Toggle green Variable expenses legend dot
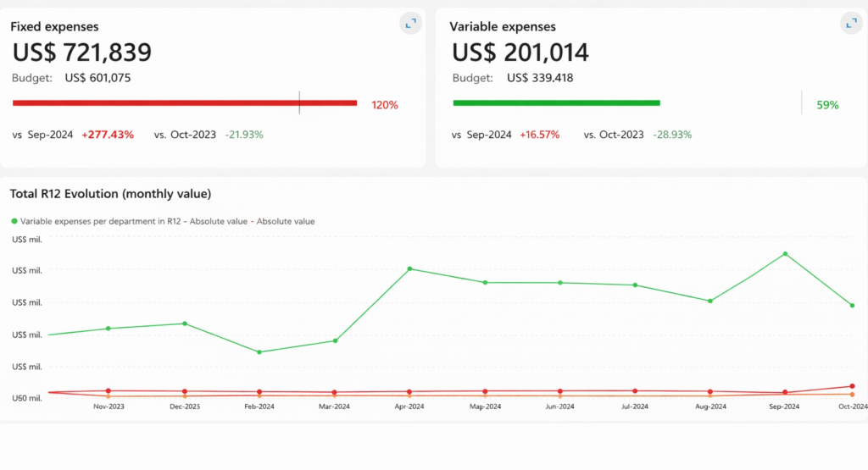The width and height of the screenshot is (868, 470). tap(14, 221)
